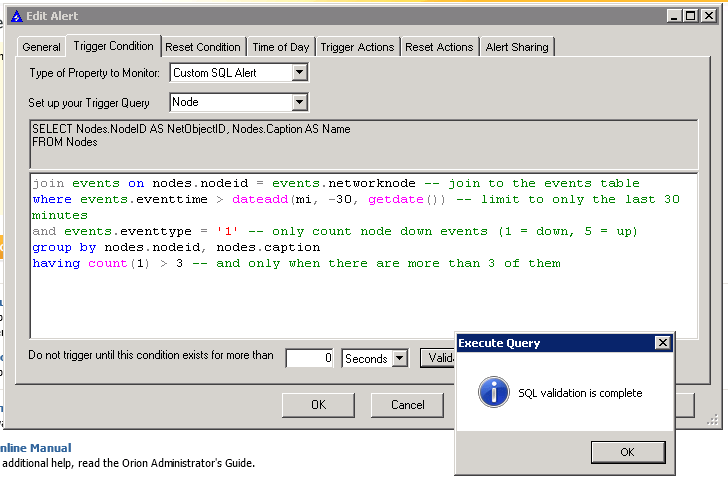This screenshot has width=728, height=478.
Task: Expand the Seconds time unit dropdown
Action: point(400,358)
